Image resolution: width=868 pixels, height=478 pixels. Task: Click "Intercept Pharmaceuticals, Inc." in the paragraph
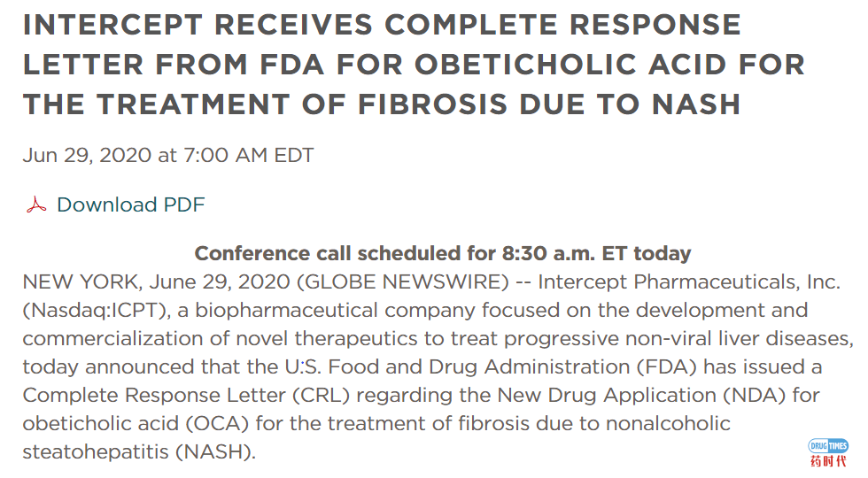click(689, 282)
